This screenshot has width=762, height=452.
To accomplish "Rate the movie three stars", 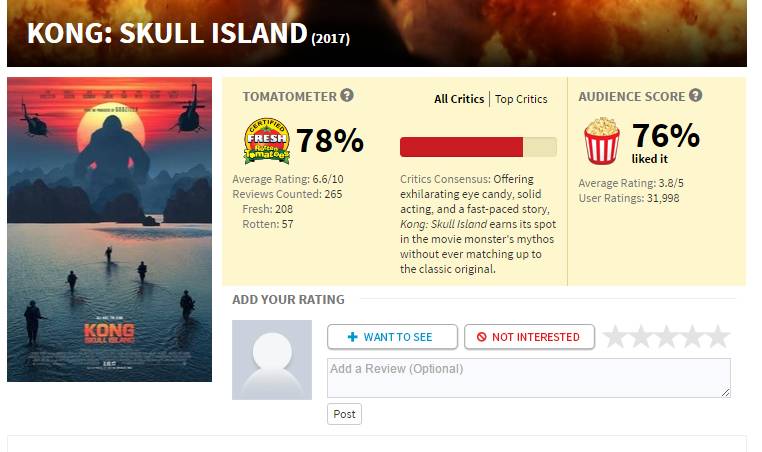I will point(667,337).
